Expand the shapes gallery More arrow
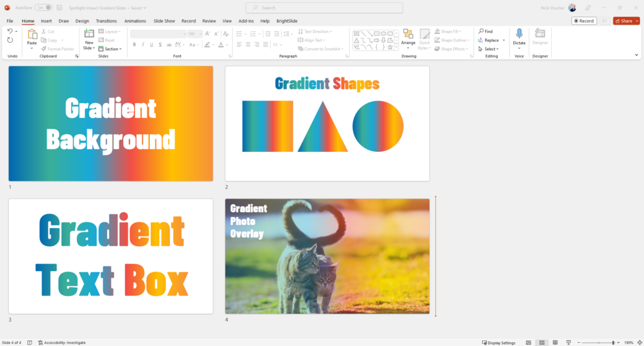Image resolution: width=644 pixels, height=346 pixels. point(397,47)
